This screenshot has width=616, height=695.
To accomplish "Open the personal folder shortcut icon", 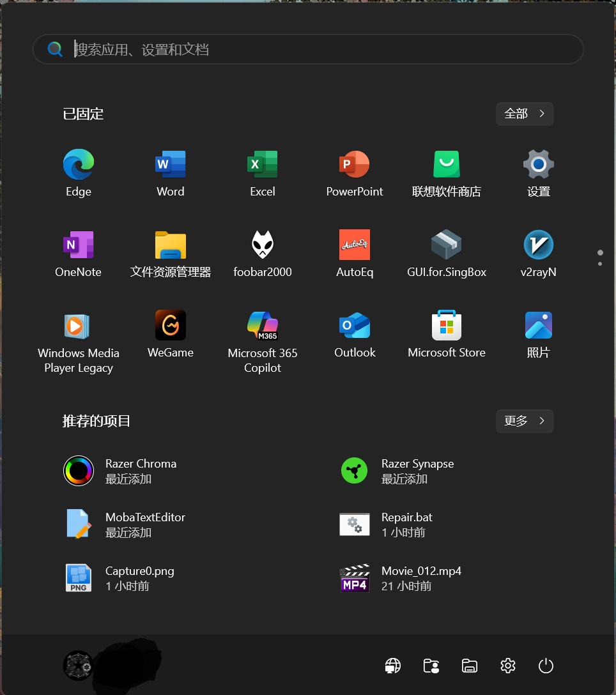I will (431, 666).
